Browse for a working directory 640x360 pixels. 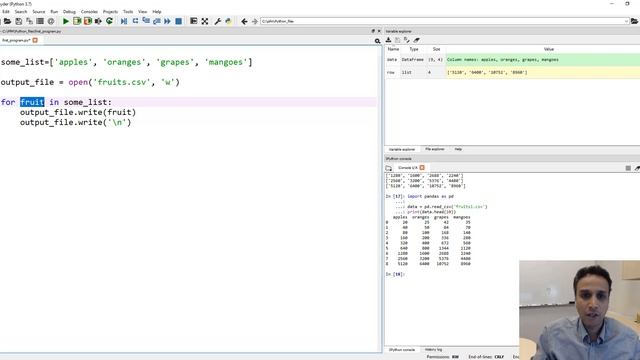pos(634,21)
